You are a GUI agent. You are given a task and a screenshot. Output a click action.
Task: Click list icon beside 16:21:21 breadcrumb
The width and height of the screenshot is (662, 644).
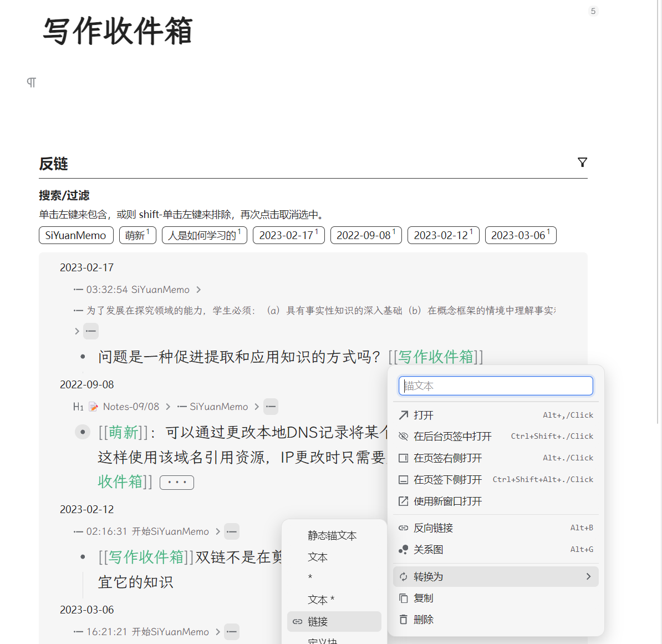(232, 632)
